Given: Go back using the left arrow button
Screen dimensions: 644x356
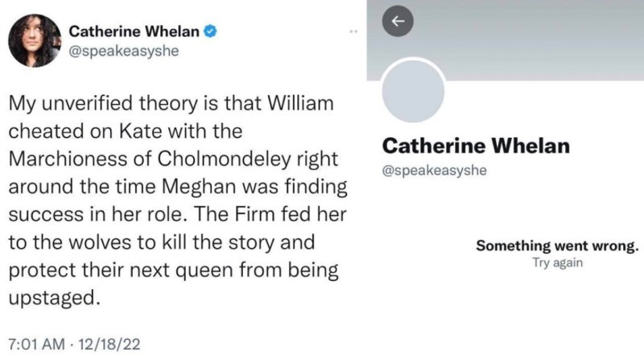Looking at the screenshot, I should 398,21.
